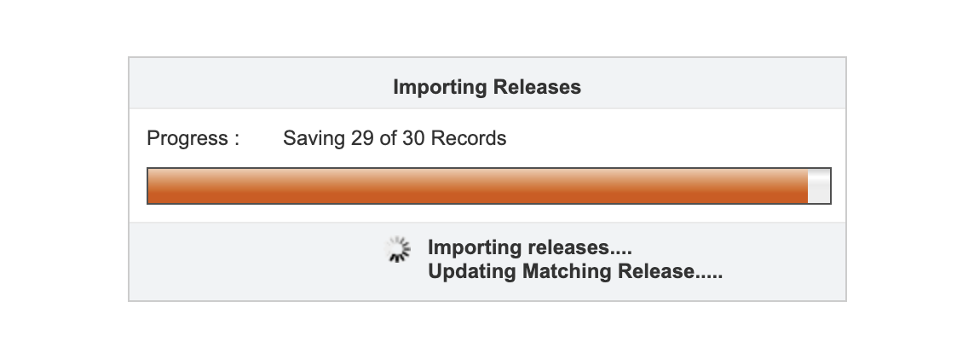This screenshot has height=348, width=980.
Task: Click the loading spinner icon
Action: click(x=397, y=249)
